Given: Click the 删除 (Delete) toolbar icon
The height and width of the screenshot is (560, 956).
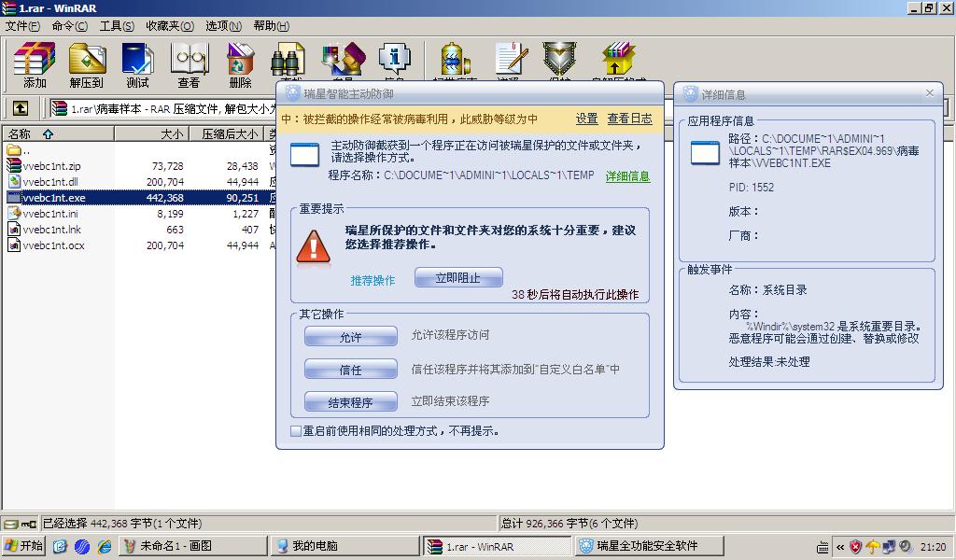Looking at the screenshot, I should click(x=240, y=60).
